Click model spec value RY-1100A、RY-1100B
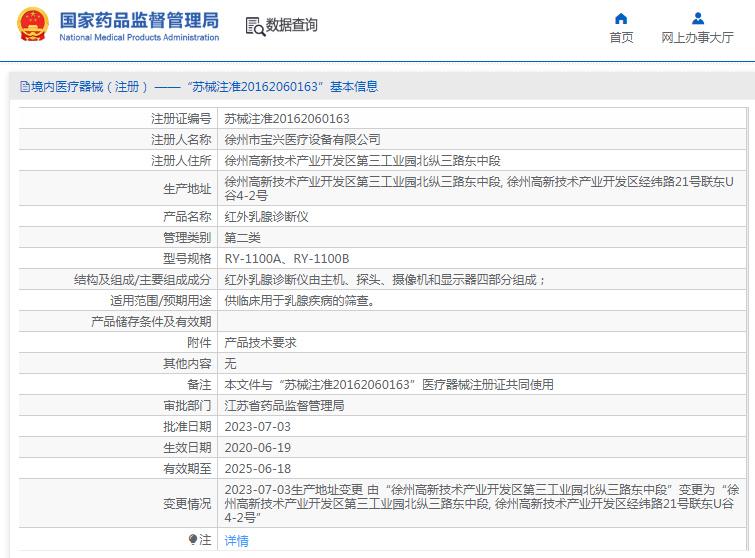The height and width of the screenshot is (558, 755). 286,258
